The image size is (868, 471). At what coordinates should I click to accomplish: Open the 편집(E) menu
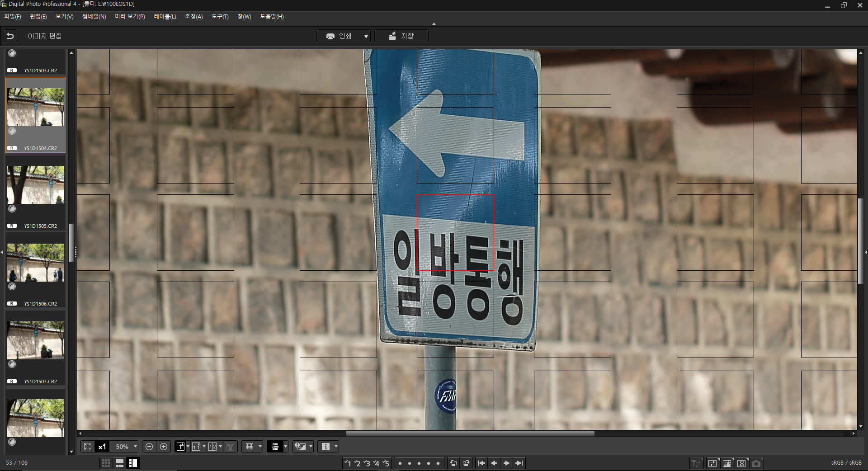[x=38, y=17]
